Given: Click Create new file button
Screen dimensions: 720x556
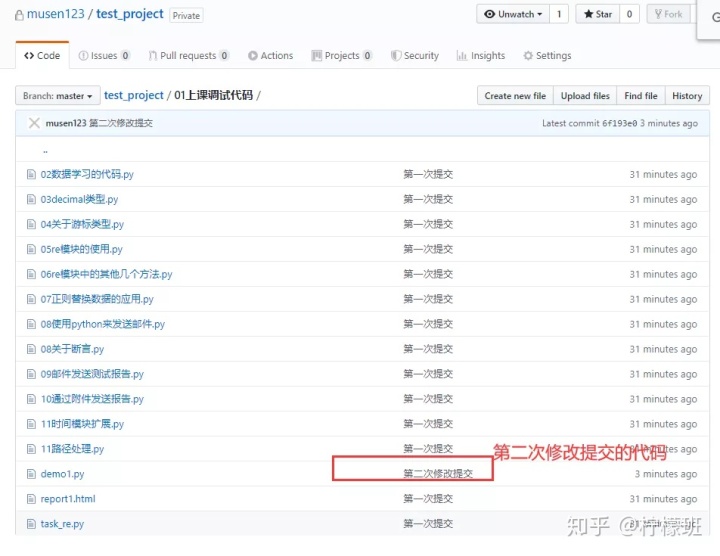Looking at the screenshot, I should click(515, 95).
